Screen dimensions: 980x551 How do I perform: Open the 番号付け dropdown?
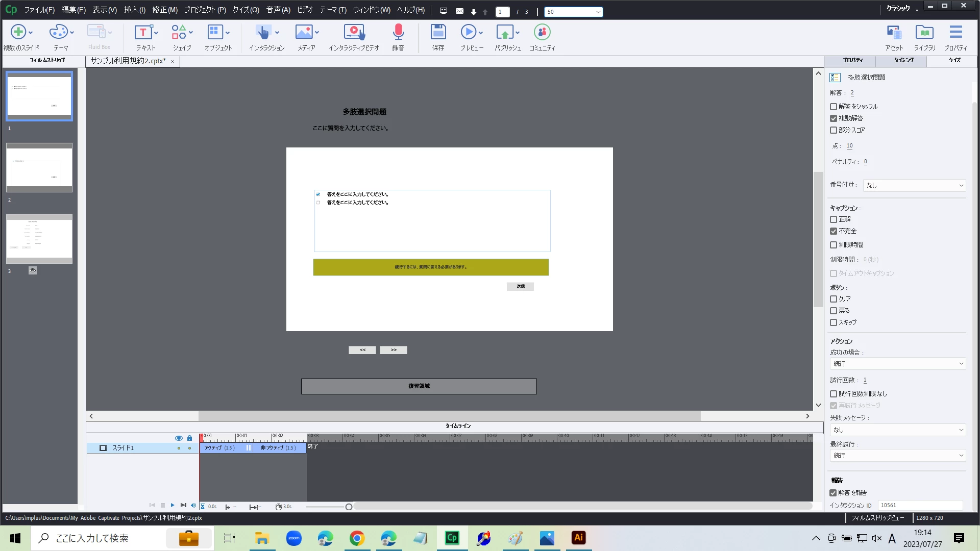click(914, 186)
